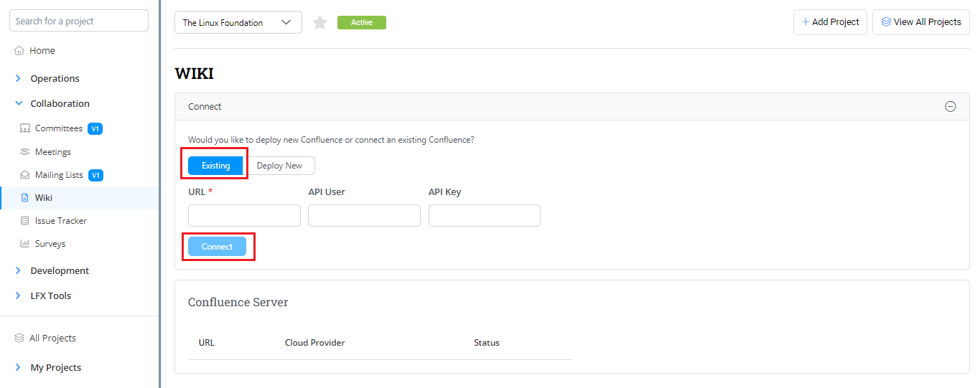980x388 pixels.
Task: Select the Deploy New option
Action: click(279, 166)
